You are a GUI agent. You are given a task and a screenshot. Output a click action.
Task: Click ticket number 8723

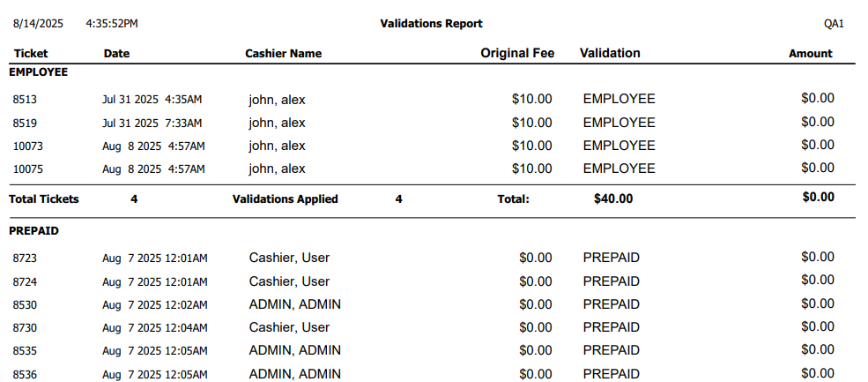tap(25, 258)
